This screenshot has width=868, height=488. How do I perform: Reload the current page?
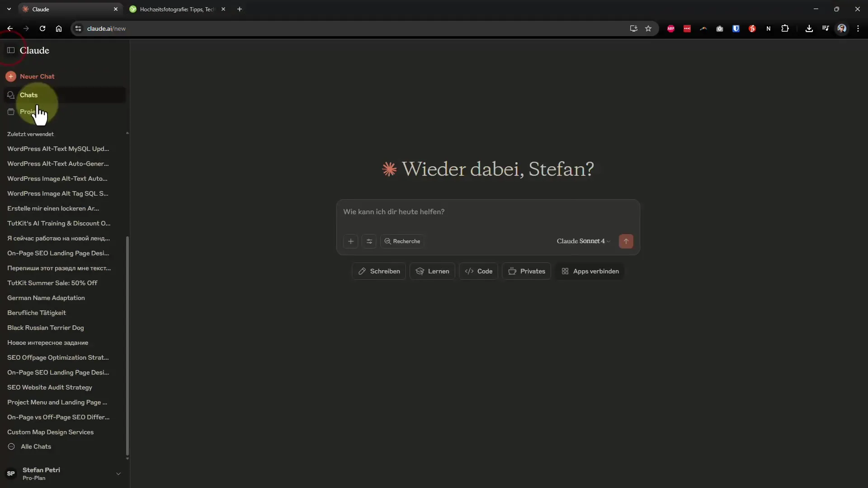click(x=42, y=28)
